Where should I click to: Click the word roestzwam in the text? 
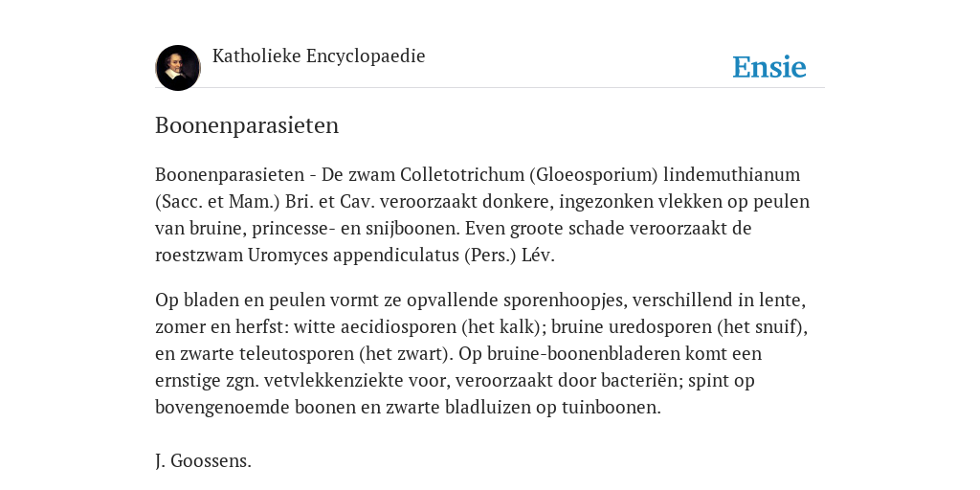pyautogui.click(x=199, y=256)
